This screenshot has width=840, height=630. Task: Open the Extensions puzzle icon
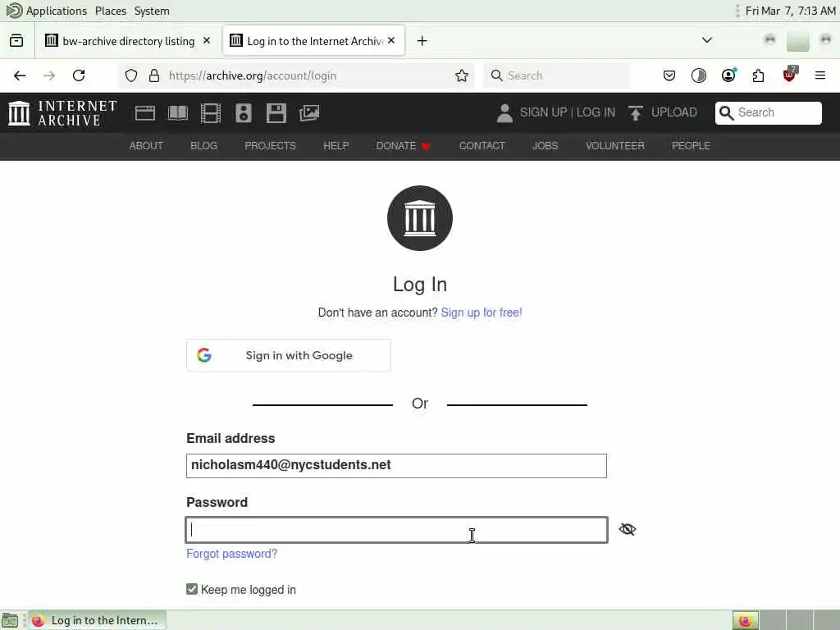point(758,75)
